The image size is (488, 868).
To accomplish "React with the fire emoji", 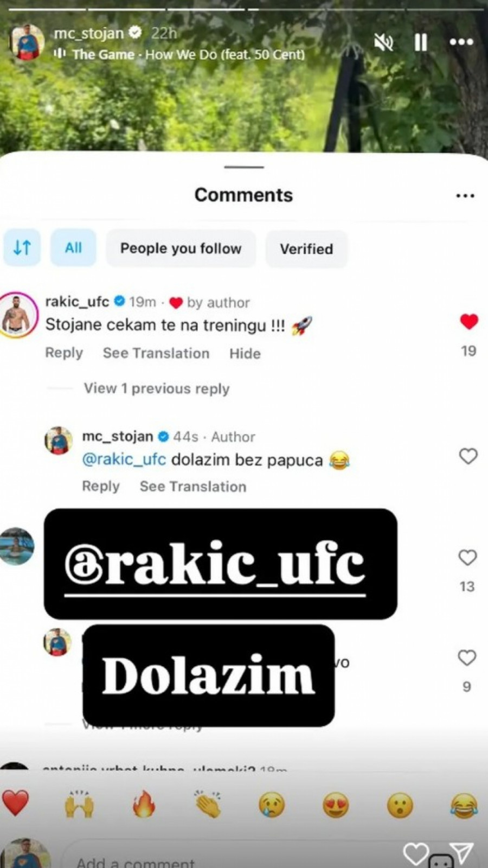I will pyautogui.click(x=144, y=804).
